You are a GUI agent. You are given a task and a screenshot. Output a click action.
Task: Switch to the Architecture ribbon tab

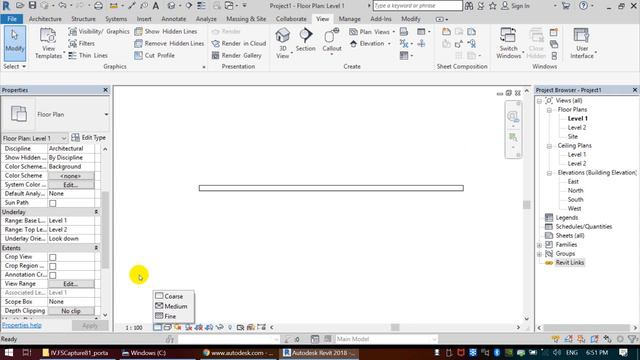45,19
